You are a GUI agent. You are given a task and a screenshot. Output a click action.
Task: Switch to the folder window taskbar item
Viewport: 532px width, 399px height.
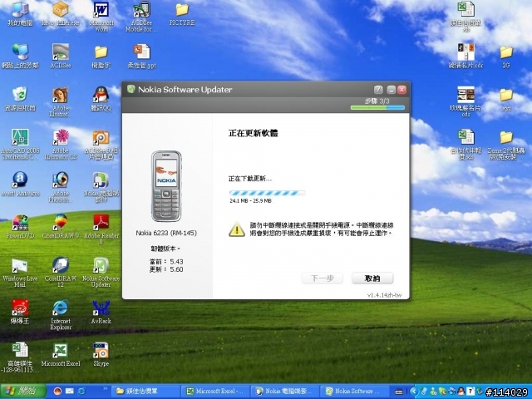[145, 392]
